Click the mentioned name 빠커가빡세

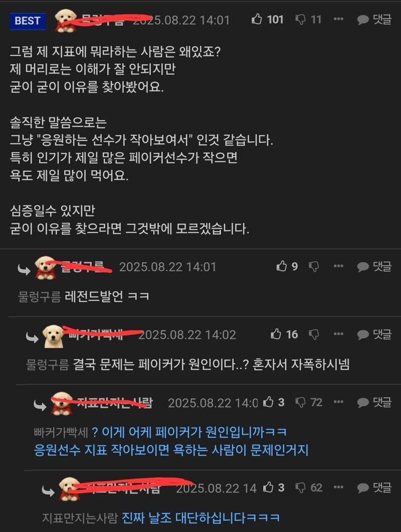[61, 432]
